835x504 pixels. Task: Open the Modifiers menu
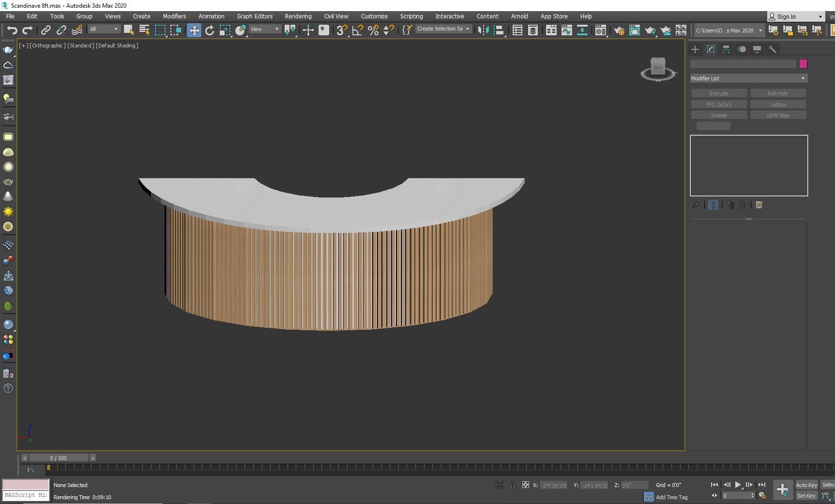pos(174,16)
